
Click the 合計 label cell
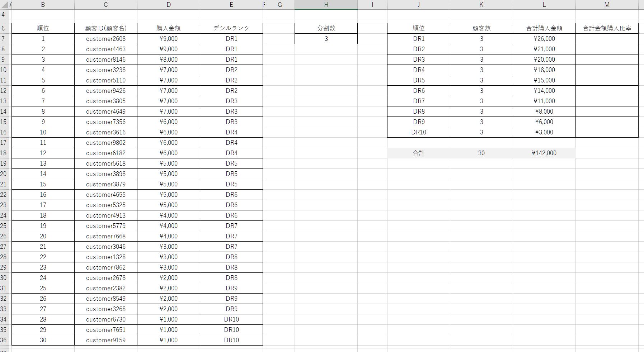point(418,153)
